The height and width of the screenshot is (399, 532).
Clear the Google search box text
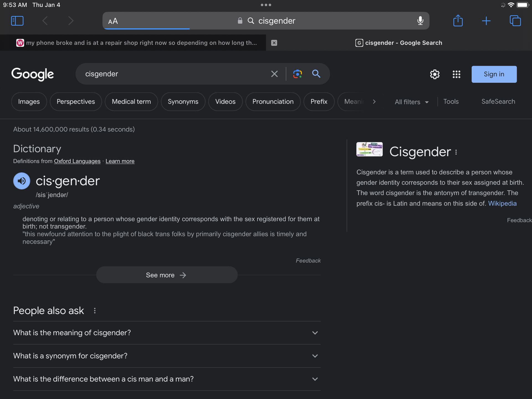(274, 74)
